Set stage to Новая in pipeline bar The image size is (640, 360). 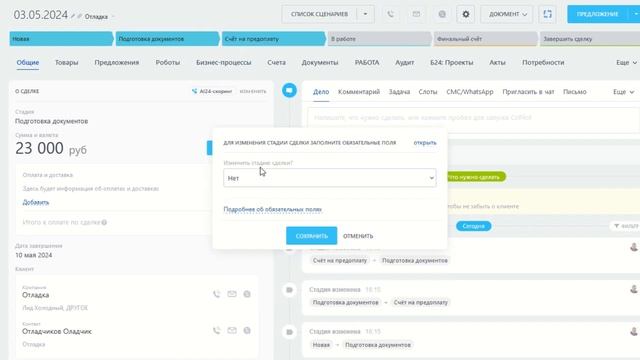pos(61,39)
